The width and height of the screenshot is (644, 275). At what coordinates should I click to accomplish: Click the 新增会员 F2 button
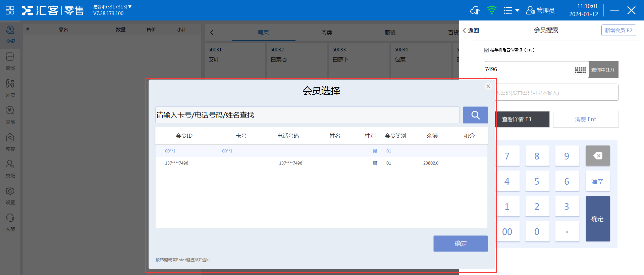tap(618, 30)
